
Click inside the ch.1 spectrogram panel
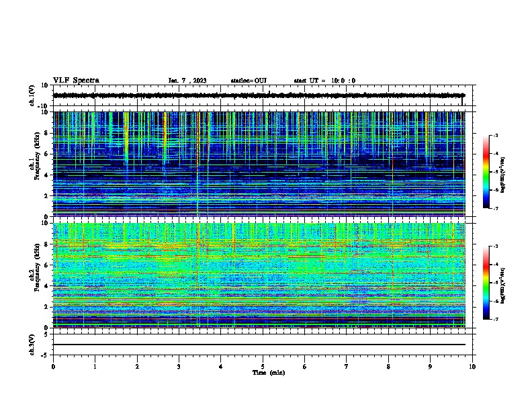tap(259, 164)
